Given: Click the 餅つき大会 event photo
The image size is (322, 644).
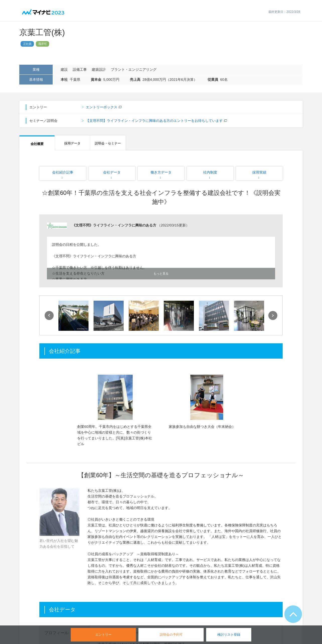Looking at the screenshot, I should tap(207, 397).
